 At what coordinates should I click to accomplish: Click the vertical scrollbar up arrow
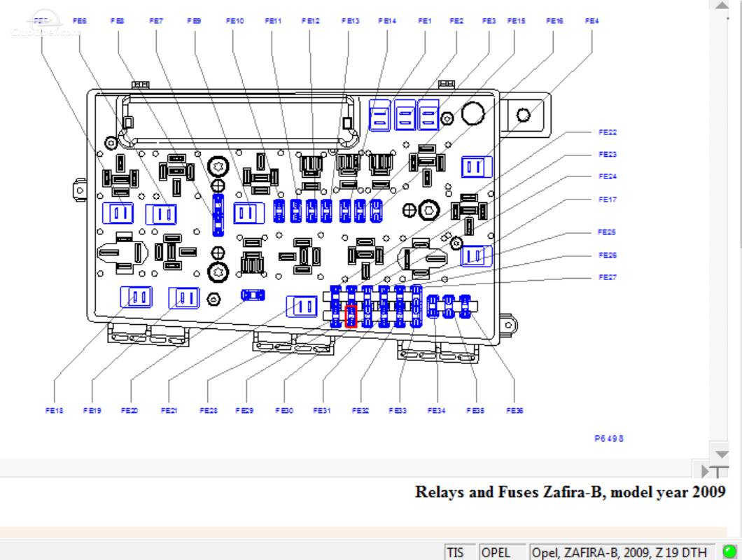722,6
